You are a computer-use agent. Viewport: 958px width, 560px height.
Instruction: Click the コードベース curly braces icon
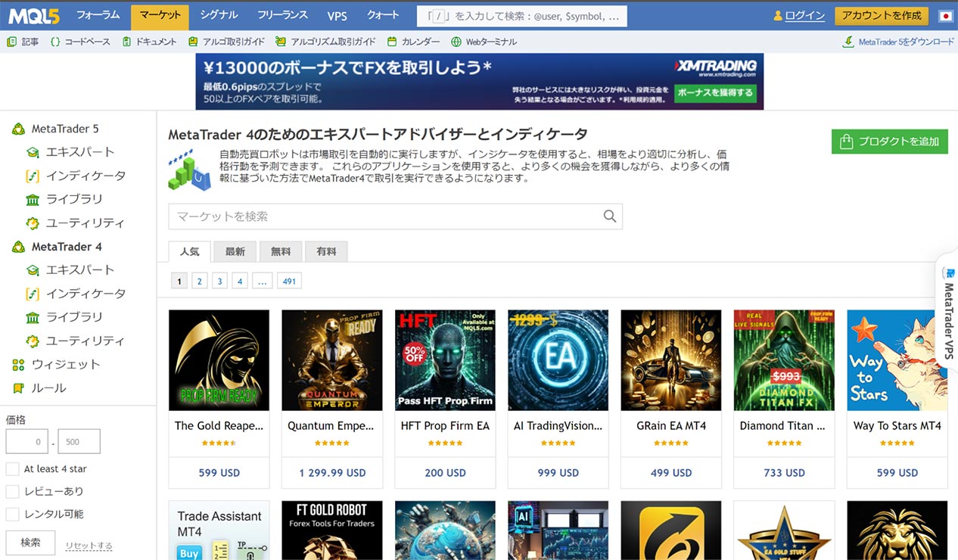coord(55,42)
